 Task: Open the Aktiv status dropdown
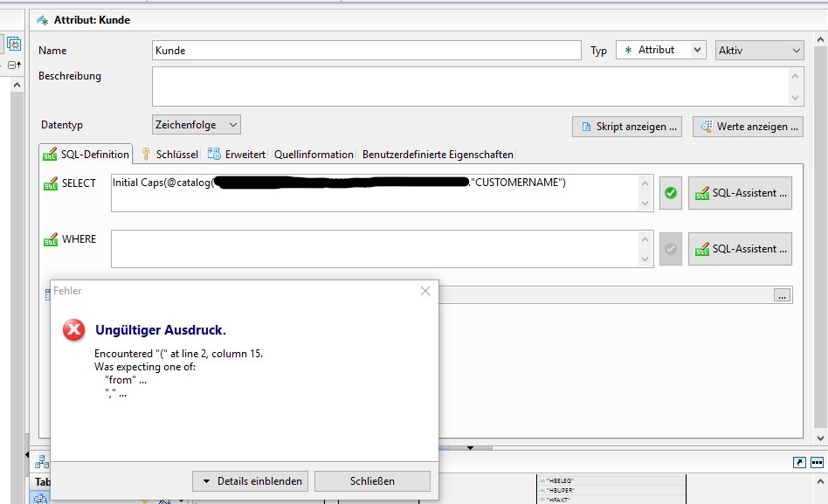759,50
